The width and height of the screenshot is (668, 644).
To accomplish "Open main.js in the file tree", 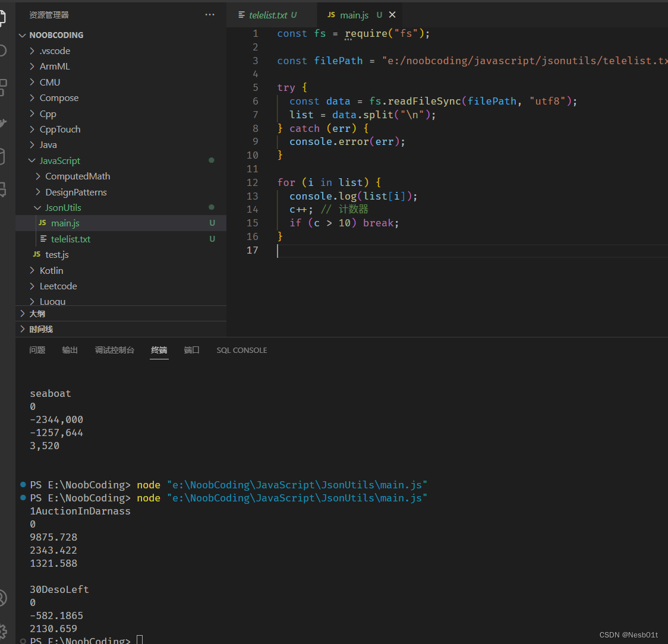I will [121, 223].
